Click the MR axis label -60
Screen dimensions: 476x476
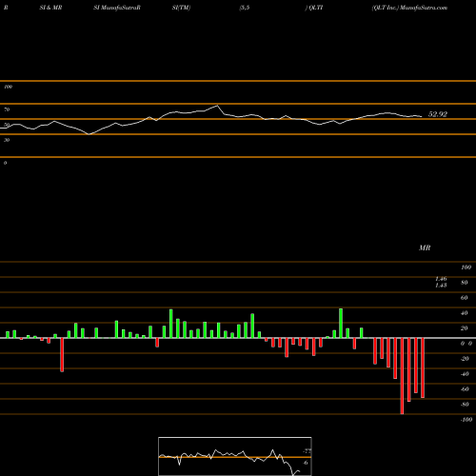[x=465, y=389]
